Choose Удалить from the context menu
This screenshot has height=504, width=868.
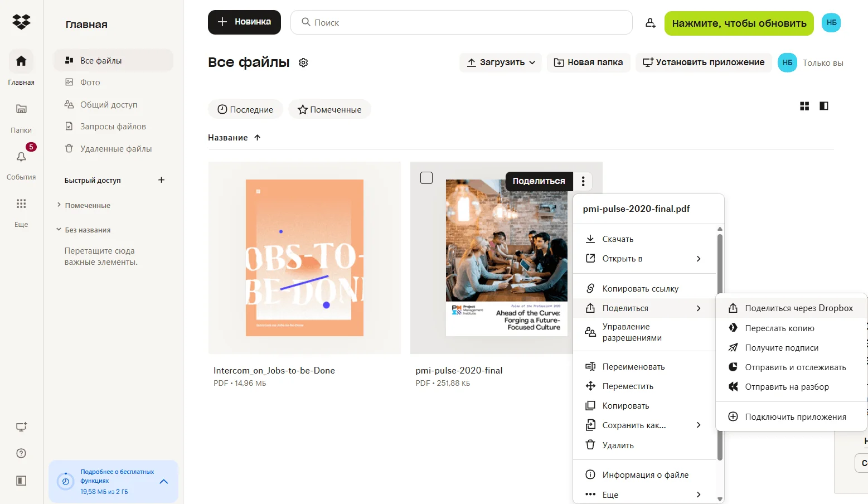click(x=644, y=445)
